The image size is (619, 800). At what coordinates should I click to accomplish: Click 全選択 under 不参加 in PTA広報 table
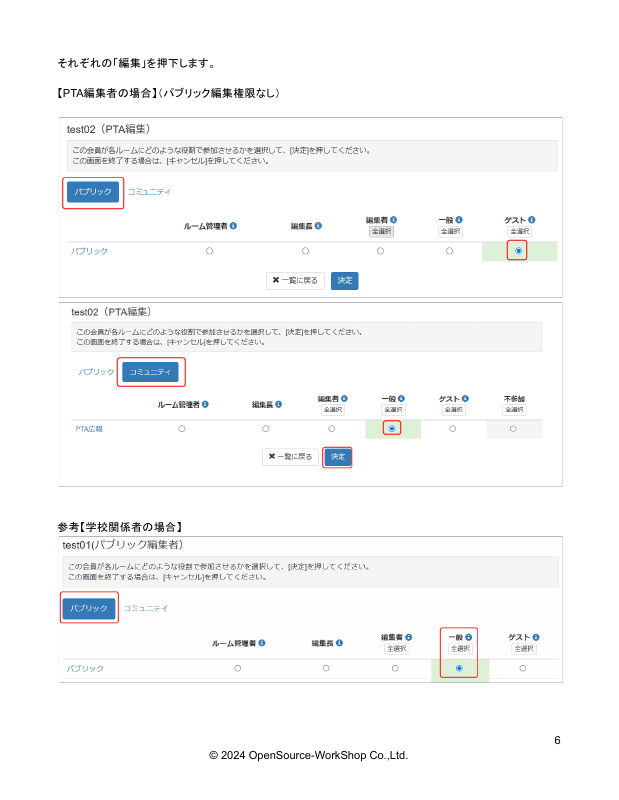(x=514, y=410)
